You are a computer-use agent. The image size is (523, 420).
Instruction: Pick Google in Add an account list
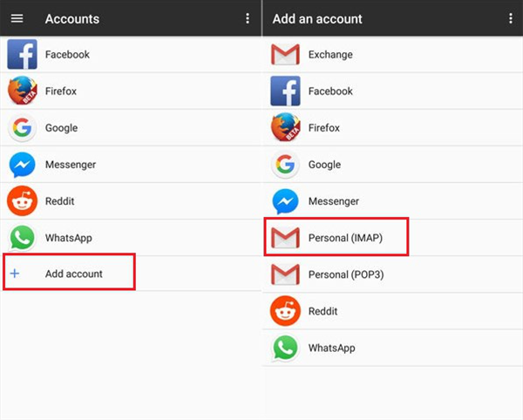click(x=324, y=165)
